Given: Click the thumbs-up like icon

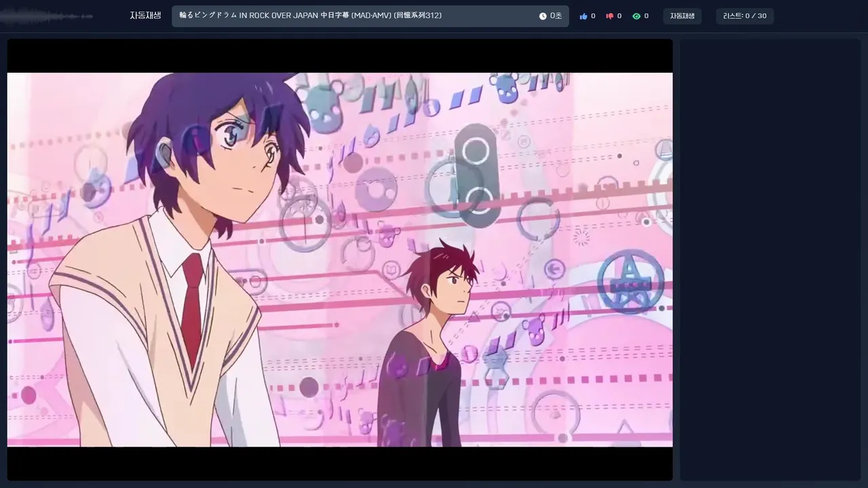Looking at the screenshot, I should (583, 16).
